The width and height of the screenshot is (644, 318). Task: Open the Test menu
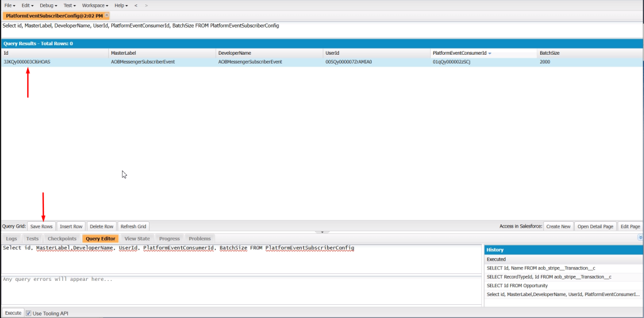click(69, 6)
